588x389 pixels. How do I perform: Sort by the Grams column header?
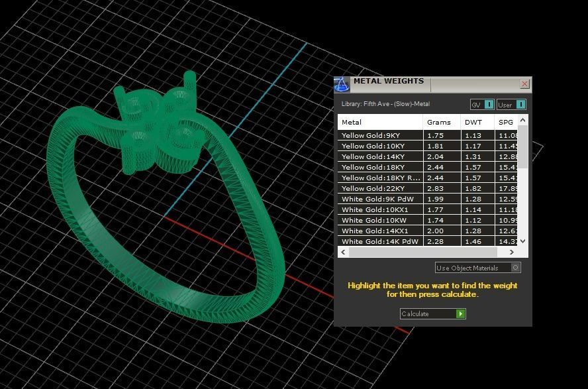pyautogui.click(x=442, y=123)
